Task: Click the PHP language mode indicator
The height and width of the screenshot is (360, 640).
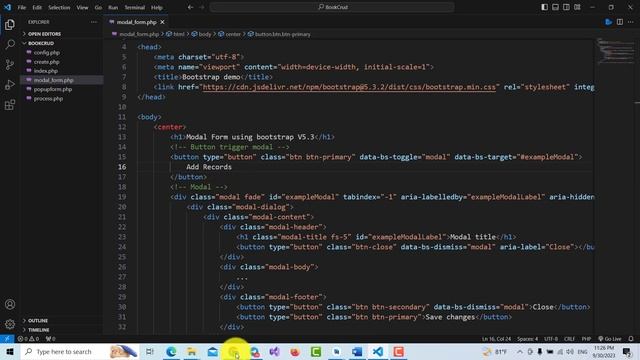Action: point(586,339)
